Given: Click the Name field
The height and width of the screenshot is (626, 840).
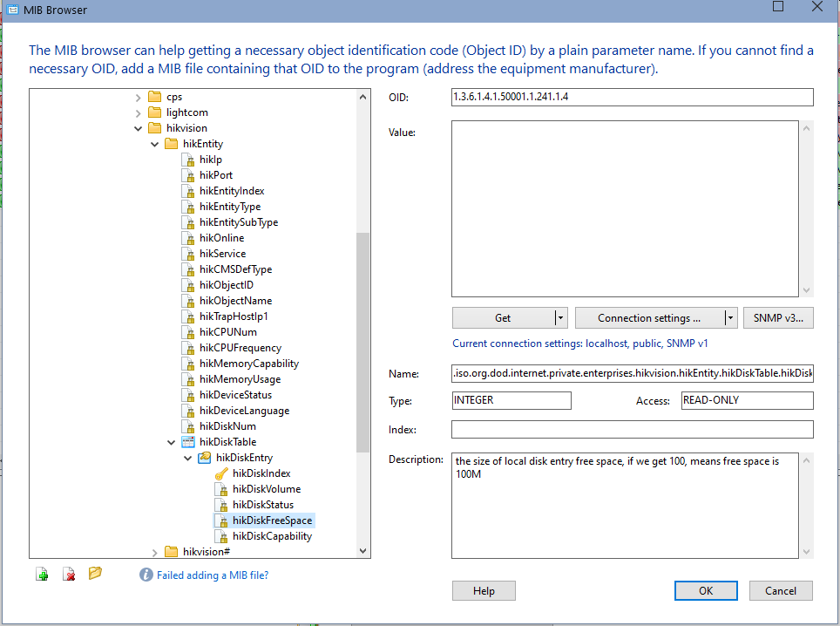Looking at the screenshot, I should pyautogui.click(x=632, y=373).
